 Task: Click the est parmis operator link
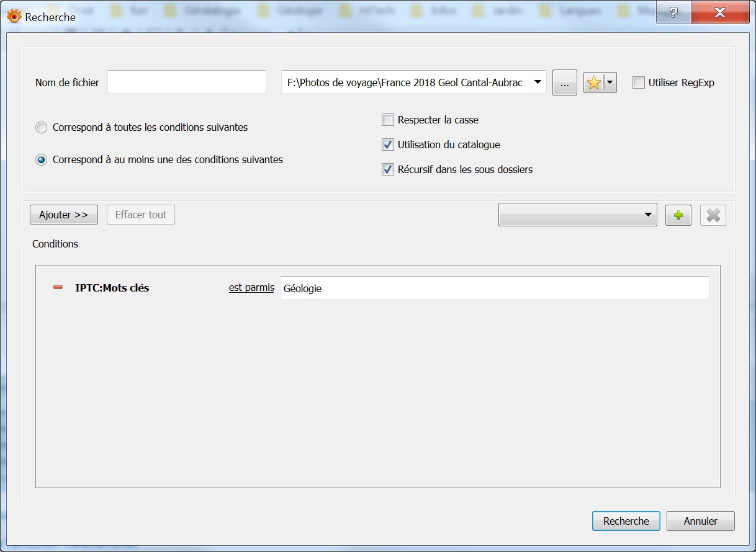point(251,288)
